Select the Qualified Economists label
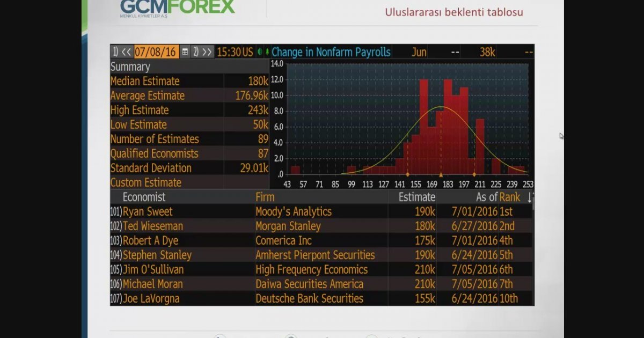Screen dimensions: 644x338 pyautogui.click(x=154, y=153)
